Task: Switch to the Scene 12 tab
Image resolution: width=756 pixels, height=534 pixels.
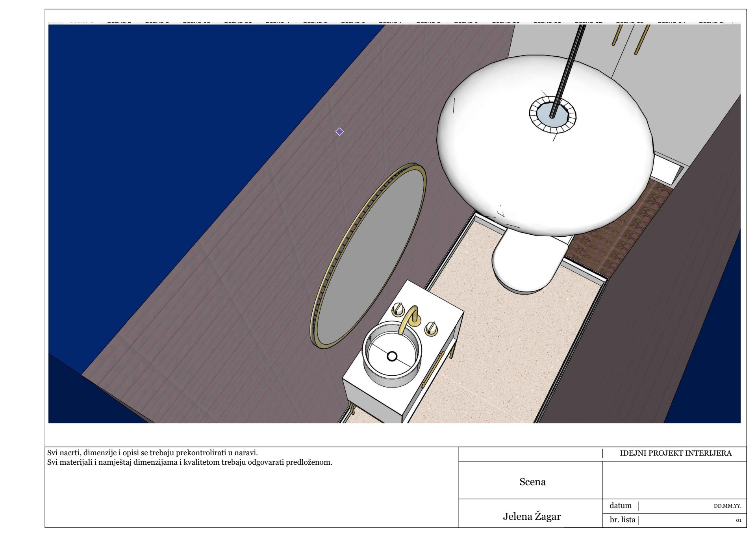Action: click(588, 22)
